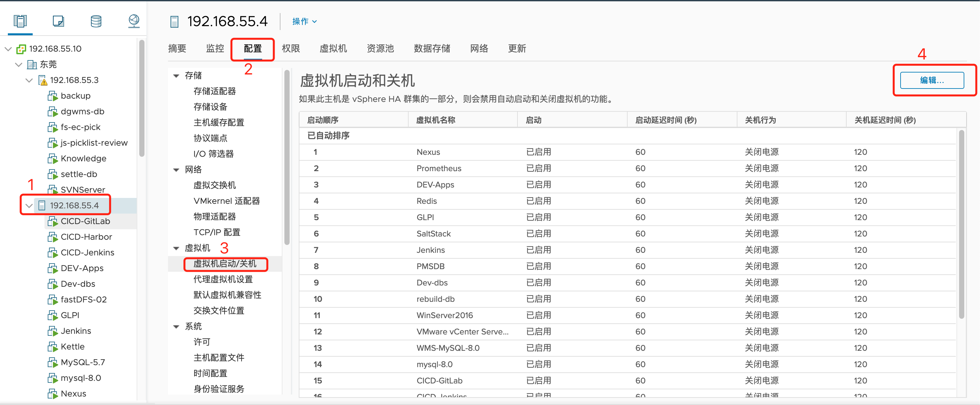This screenshot has height=405, width=980.
Task: Collapse the 网络 configuration section
Action: [x=176, y=170]
